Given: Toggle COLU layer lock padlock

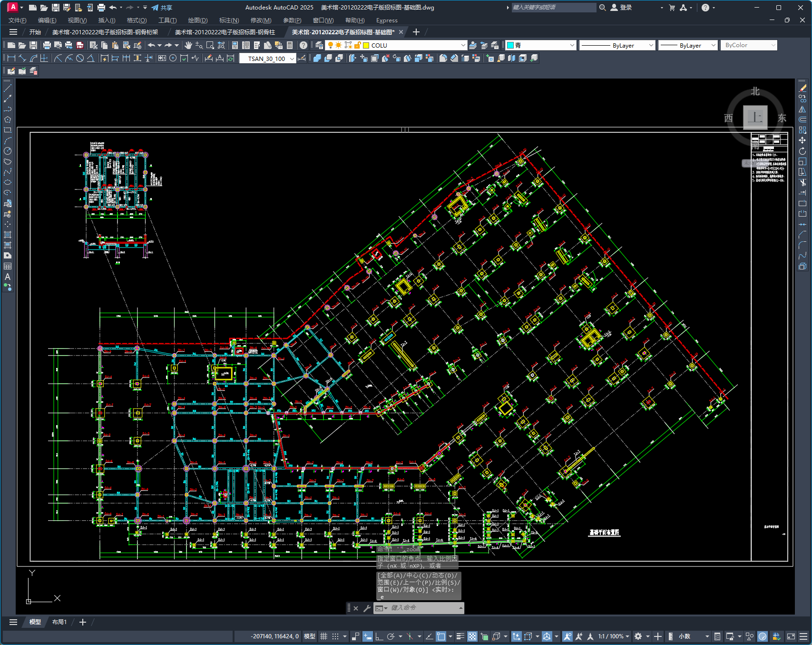Looking at the screenshot, I should pos(357,45).
